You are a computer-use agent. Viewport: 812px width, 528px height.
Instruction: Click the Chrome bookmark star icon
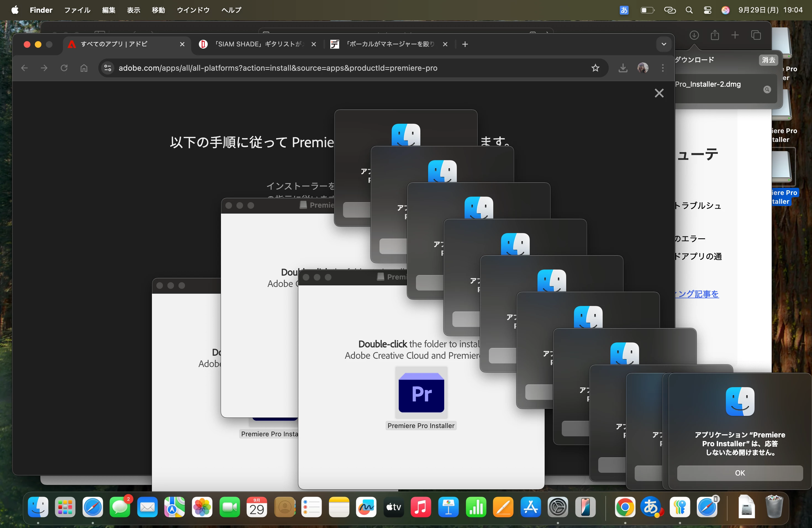tap(595, 68)
